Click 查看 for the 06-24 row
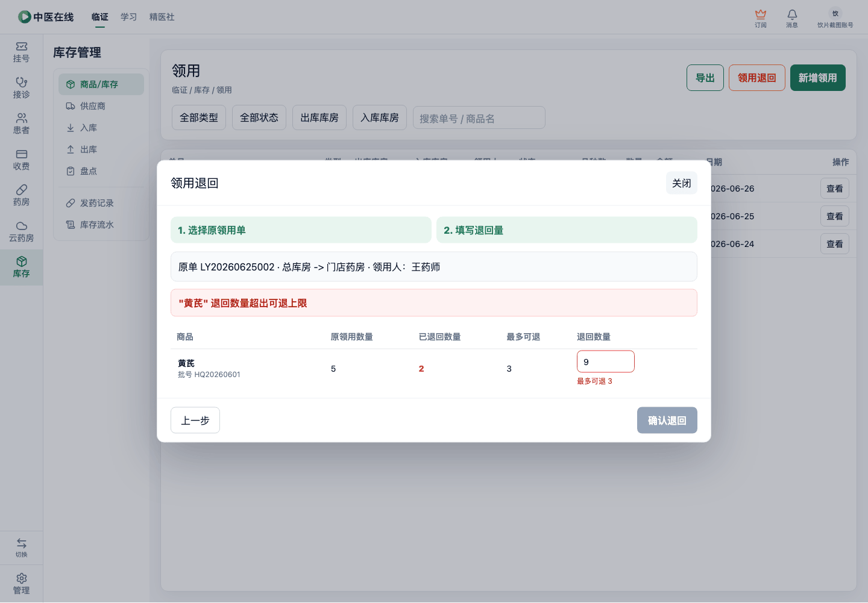Image resolution: width=868 pixels, height=603 pixels. [x=835, y=244]
